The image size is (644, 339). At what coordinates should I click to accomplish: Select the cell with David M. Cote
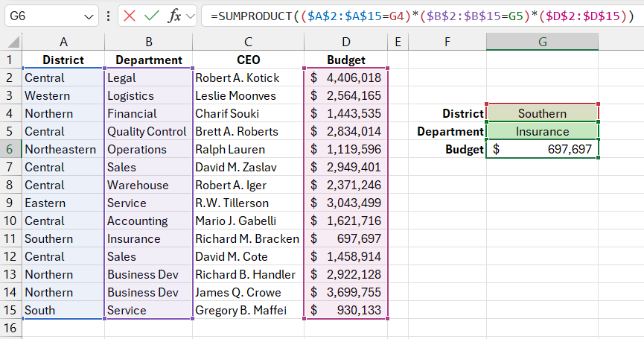248,256
